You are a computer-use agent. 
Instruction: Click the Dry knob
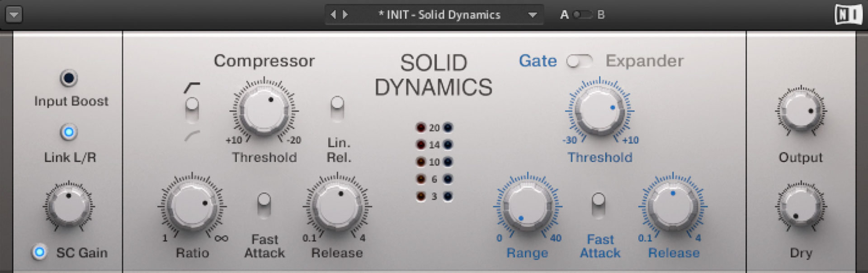801,206
